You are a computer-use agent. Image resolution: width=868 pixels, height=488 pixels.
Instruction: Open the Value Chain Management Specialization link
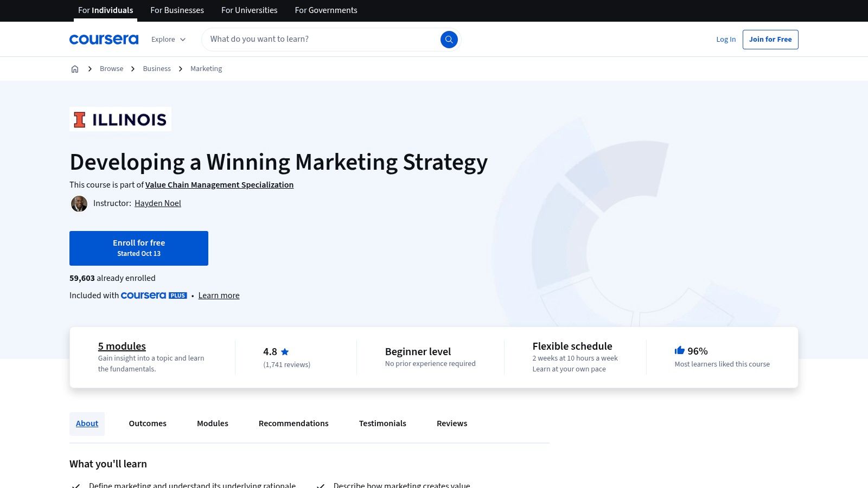click(x=219, y=185)
